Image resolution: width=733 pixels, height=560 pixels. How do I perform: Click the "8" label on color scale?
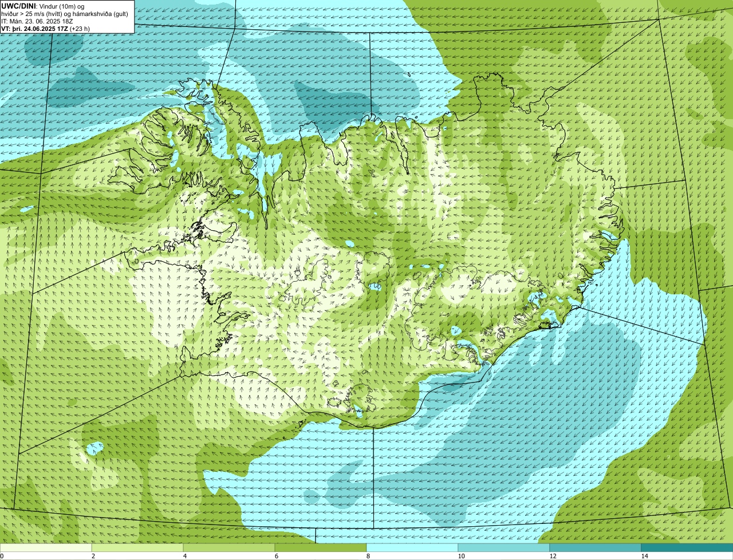(x=368, y=556)
